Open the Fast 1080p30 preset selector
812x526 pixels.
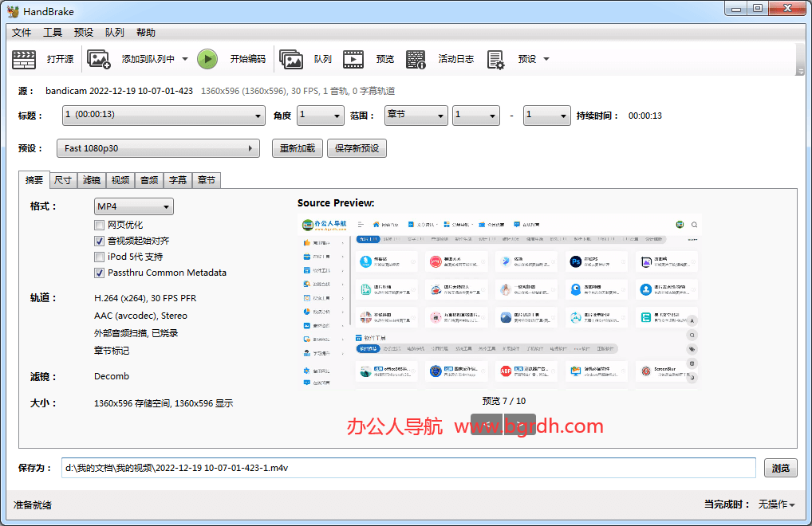click(158, 148)
